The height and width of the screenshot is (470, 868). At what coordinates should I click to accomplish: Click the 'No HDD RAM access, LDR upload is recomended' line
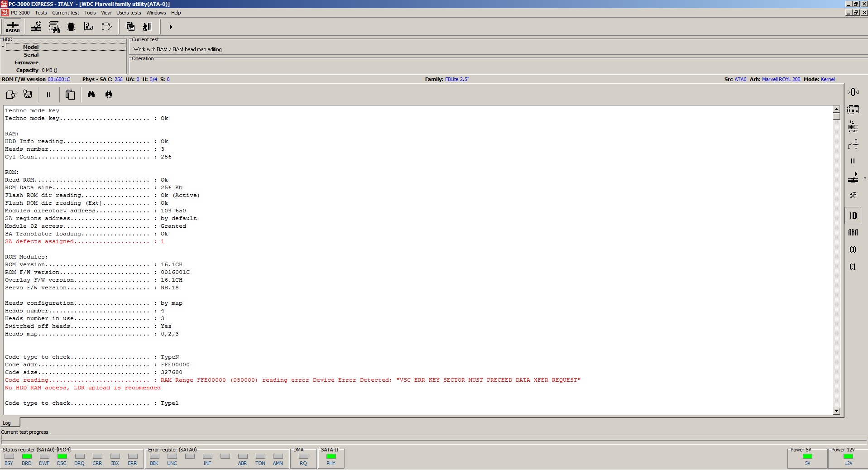tap(83, 388)
